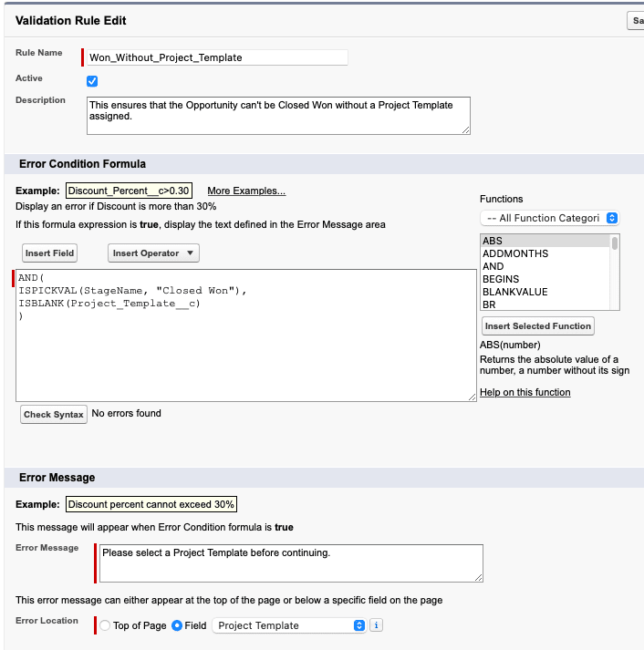Open the All Function Categories dropdown
644x650 pixels.
tap(549, 218)
